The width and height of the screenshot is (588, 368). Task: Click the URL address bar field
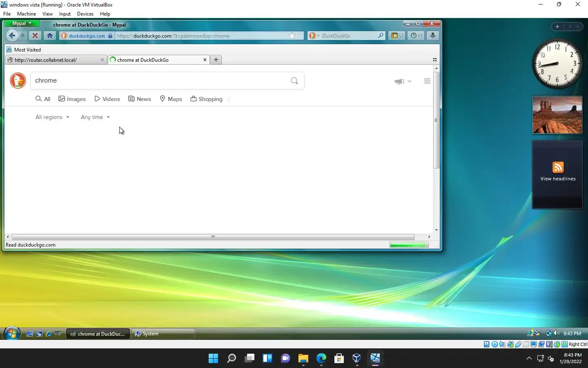pos(202,36)
